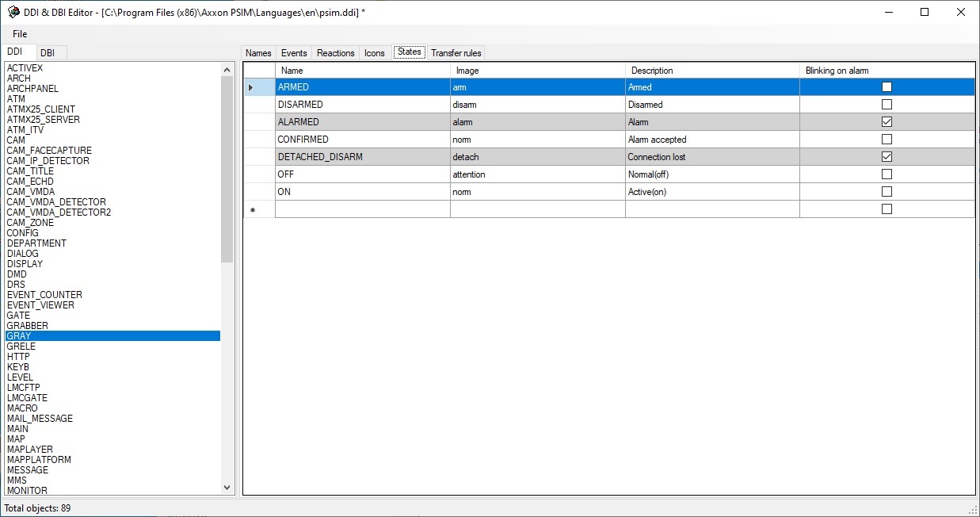The width and height of the screenshot is (980, 517).
Task: Open the File menu
Action: pos(20,34)
